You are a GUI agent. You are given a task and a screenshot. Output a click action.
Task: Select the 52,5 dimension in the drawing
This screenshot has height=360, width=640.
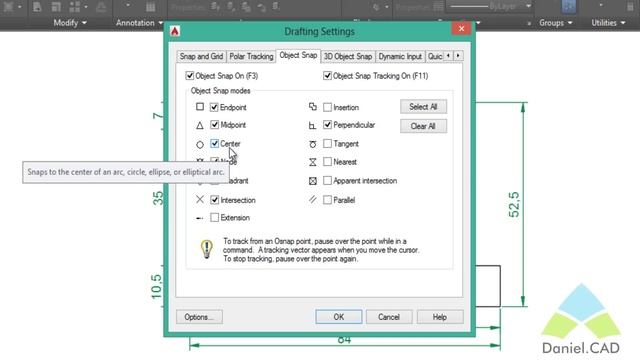point(514,204)
